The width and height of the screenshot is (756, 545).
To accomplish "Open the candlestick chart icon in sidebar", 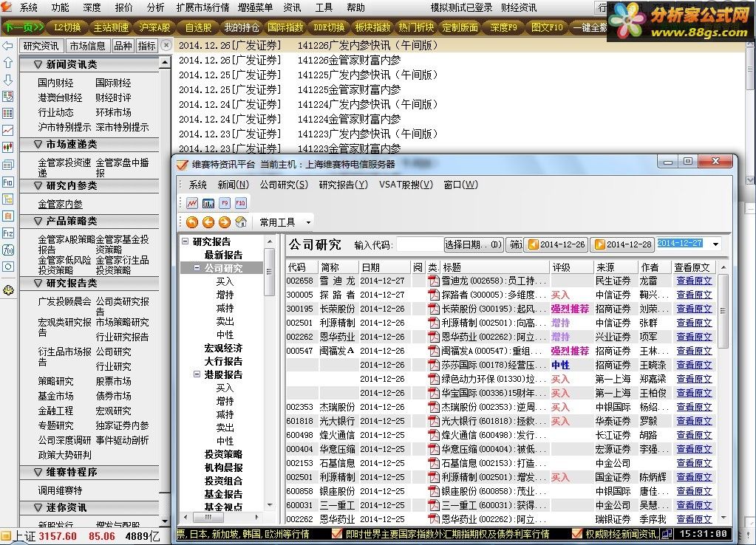I will click(x=7, y=147).
